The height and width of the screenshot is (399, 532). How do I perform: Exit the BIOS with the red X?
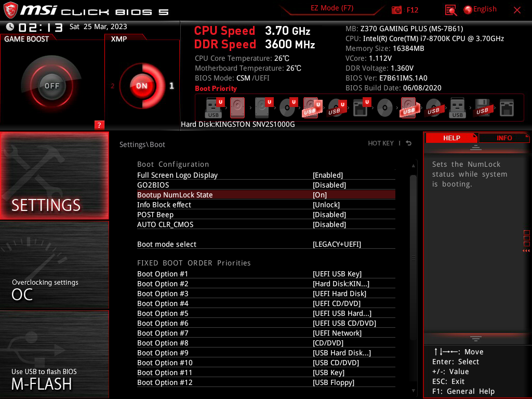click(x=517, y=10)
